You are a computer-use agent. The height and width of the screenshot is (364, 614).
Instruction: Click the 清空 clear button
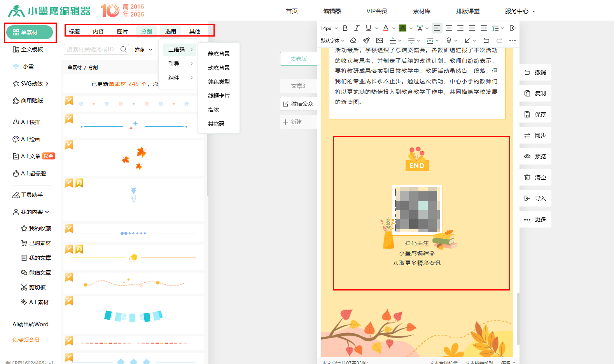tap(535, 177)
